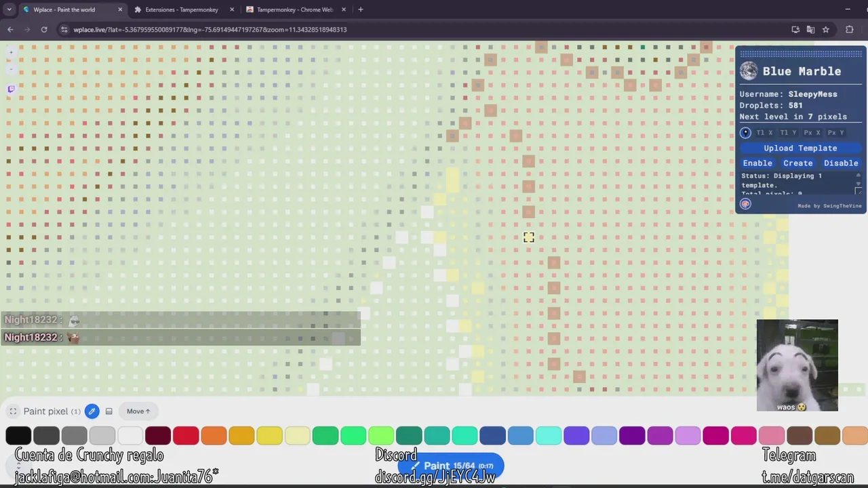
Task: Grab the status box resize handle
Action: click(859, 192)
